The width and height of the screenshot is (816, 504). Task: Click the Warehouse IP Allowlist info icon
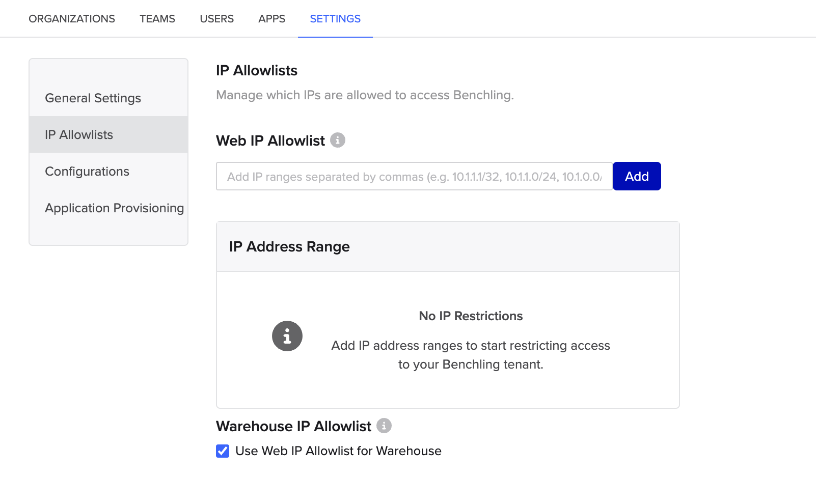coord(384,426)
